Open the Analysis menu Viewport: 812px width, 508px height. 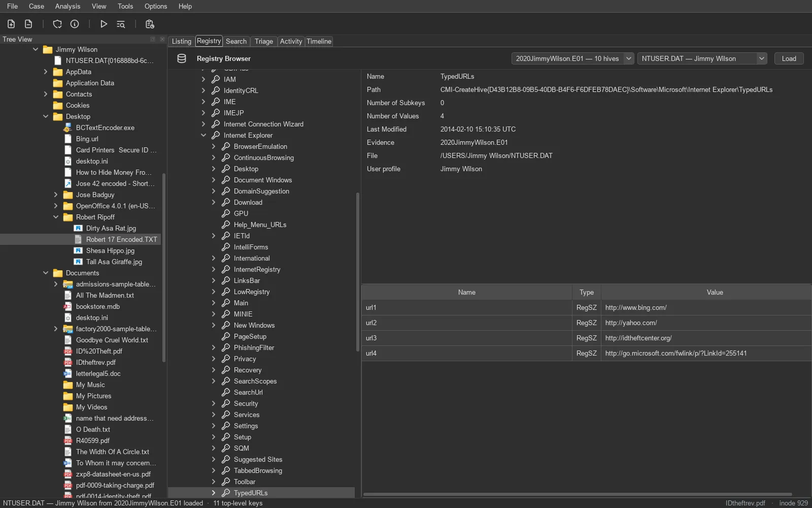click(67, 6)
